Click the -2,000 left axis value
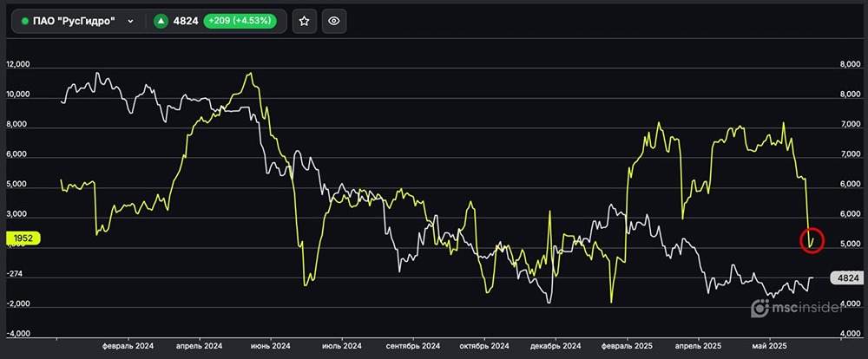The image size is (868, 359). (x=18, y=304)
